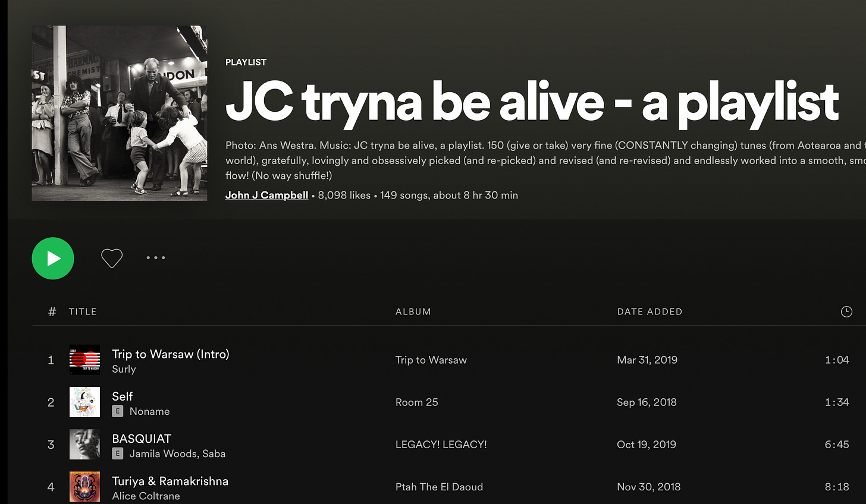
Task: Click the explicit badge beside Noname
Action: (x=118, y=411)
